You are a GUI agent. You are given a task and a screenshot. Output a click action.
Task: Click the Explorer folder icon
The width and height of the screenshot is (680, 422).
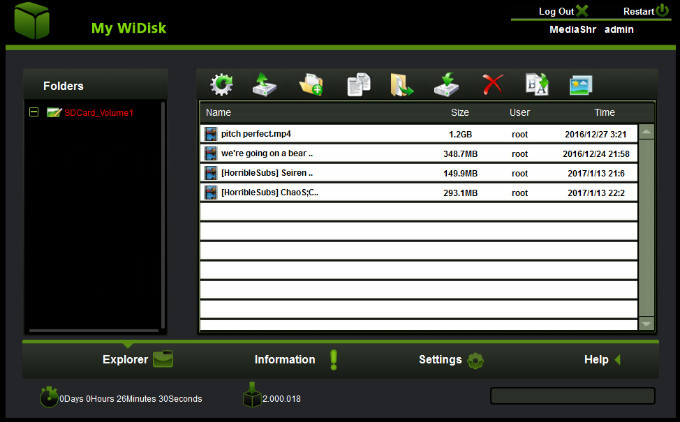[x=163, y=359]
